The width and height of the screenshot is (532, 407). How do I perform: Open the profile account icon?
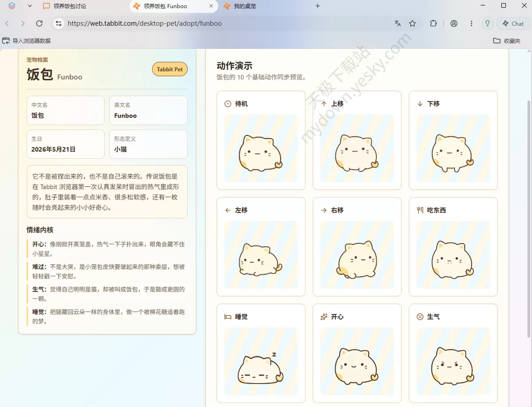click(x=454, y=23)
